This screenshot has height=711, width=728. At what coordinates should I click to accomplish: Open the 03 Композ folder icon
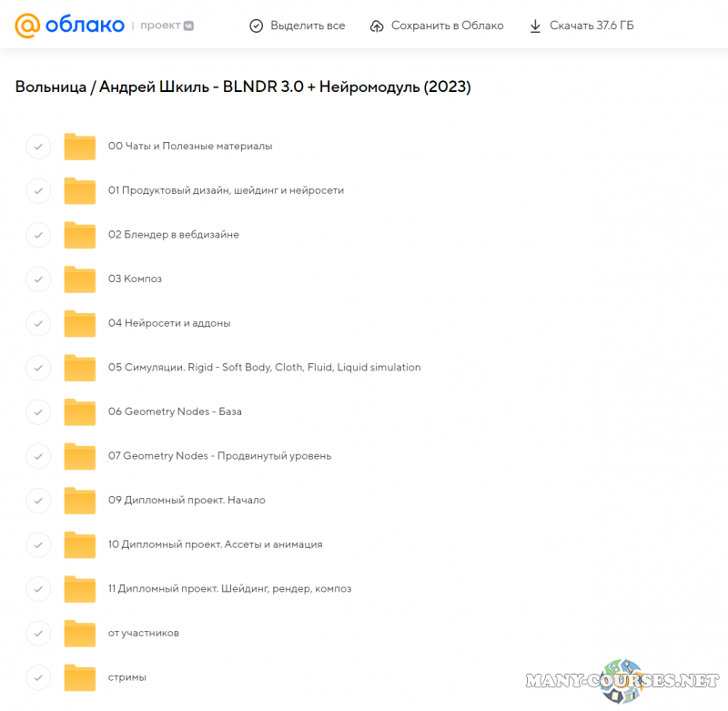[x=80, y=279]
